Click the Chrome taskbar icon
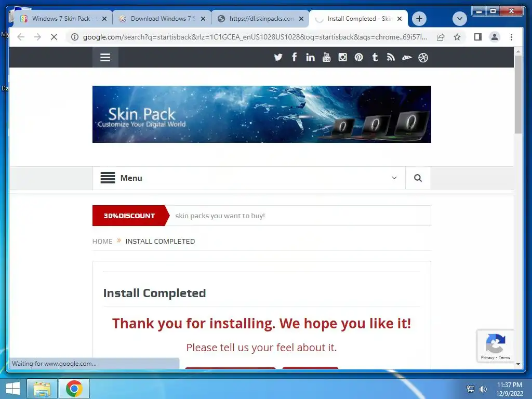The height and width of the screenshot is (399, 532). [x=74, y=389]
